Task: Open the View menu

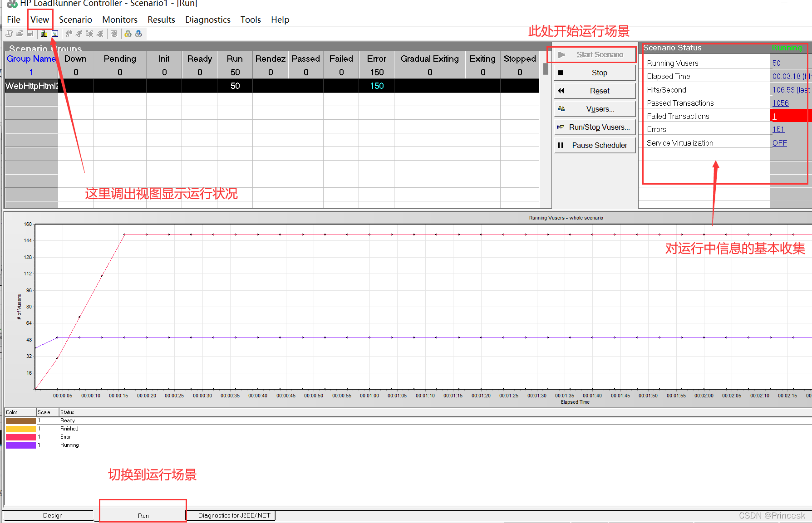Action: 40,20
